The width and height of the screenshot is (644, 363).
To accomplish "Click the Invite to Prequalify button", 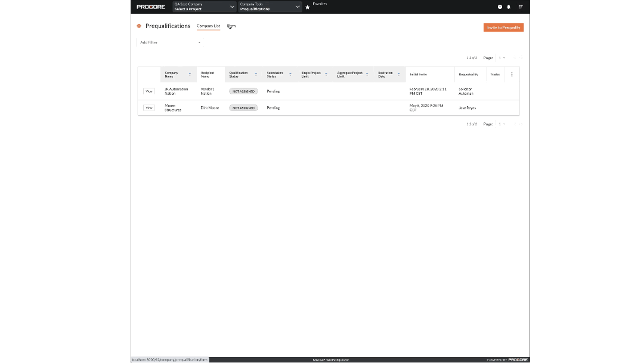I will [x=503, y=27].
